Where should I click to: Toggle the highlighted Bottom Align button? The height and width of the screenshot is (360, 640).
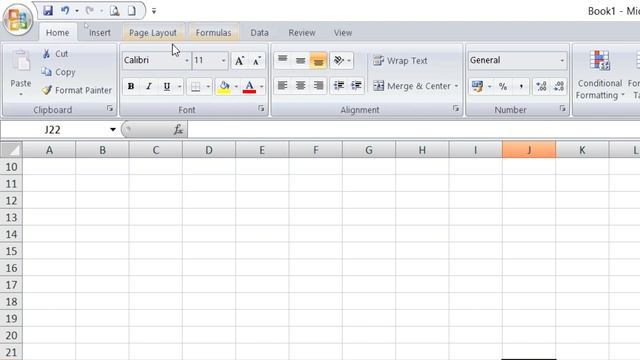tap(318, 60)
